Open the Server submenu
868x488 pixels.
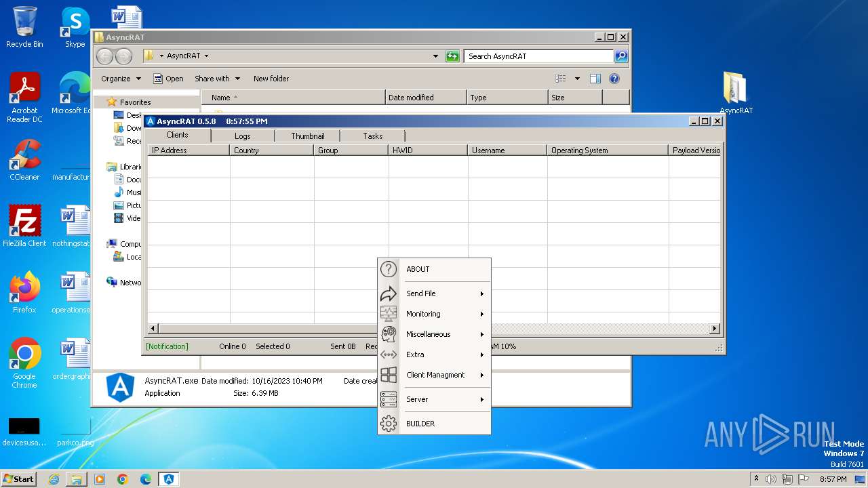tap(434, 399)
